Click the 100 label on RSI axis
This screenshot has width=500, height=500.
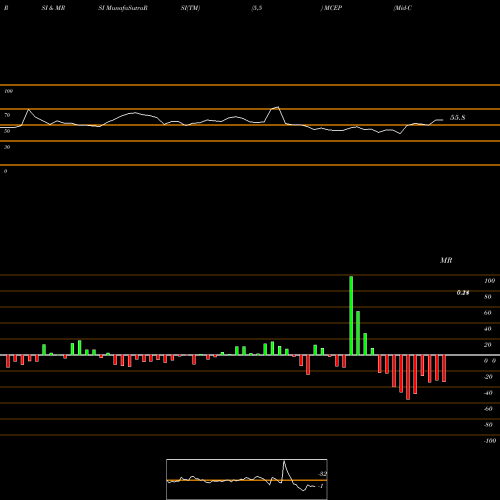pyautogui.click(x=8, y=91)
